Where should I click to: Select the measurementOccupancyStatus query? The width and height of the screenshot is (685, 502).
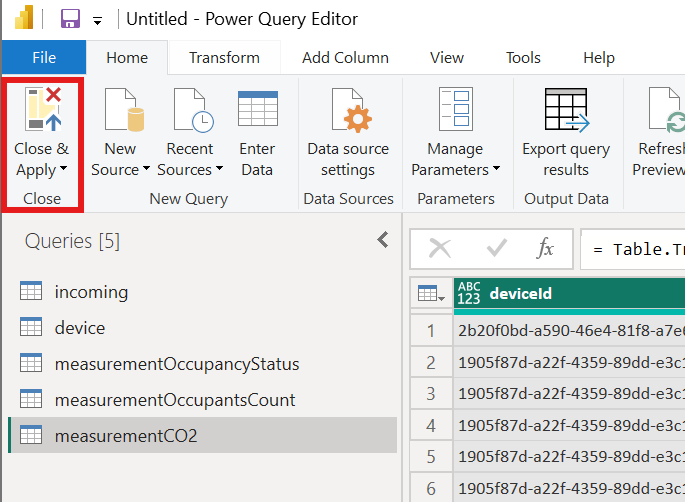click(x=177, y=364)
